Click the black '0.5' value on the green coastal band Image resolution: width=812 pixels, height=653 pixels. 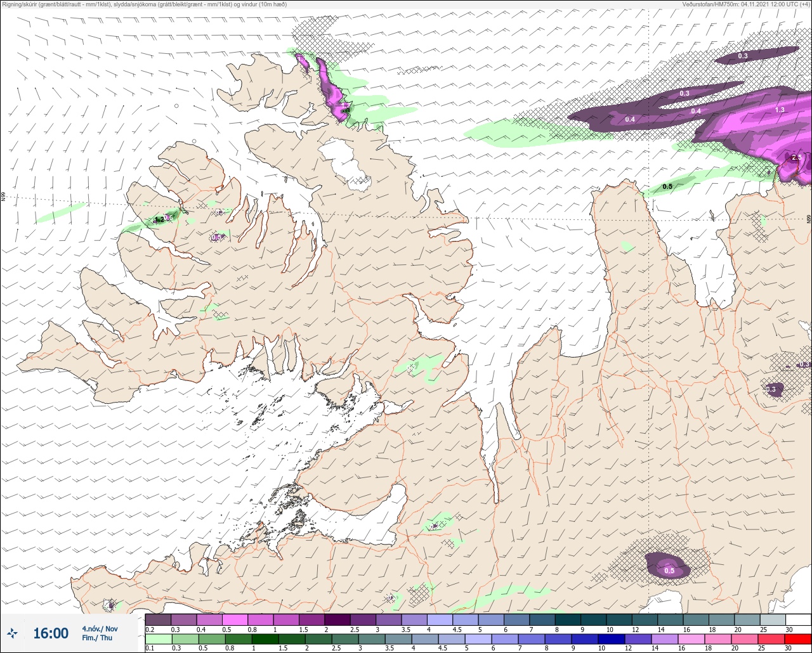tap(667, 186)
